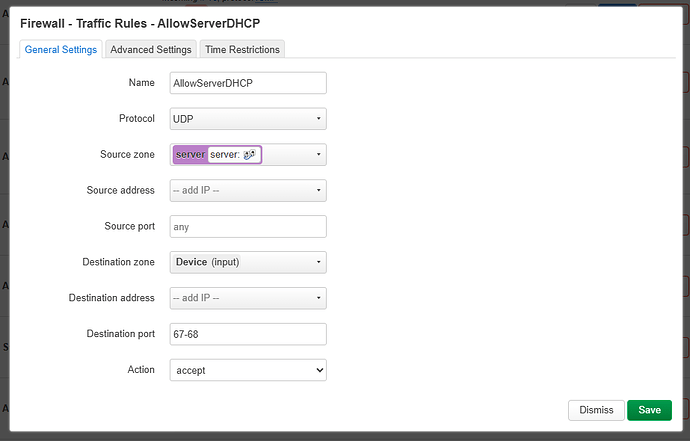Open the Destination zone dropdown
This screenshot has height=441, width=690.
click(x=248, y=262)
